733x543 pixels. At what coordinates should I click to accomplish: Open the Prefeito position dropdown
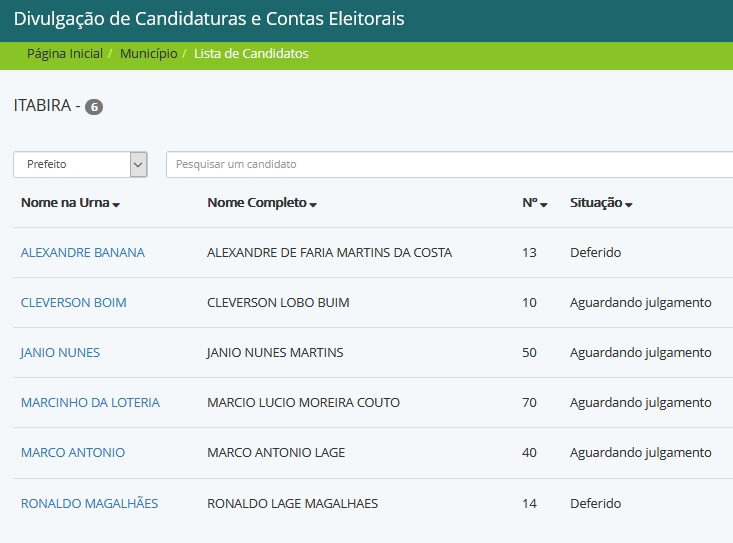click(x=80, y=164)
